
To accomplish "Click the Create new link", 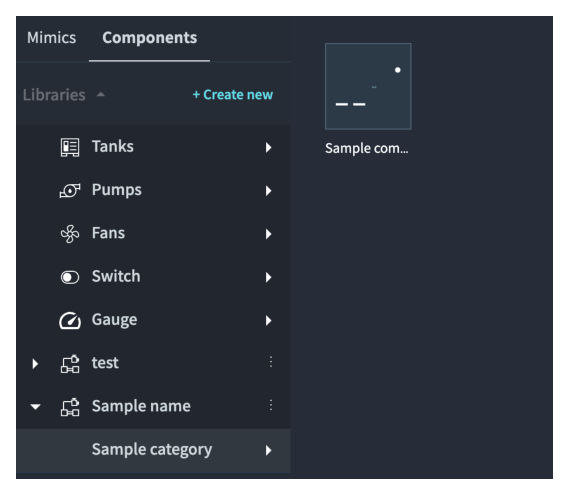I will 233,94.
